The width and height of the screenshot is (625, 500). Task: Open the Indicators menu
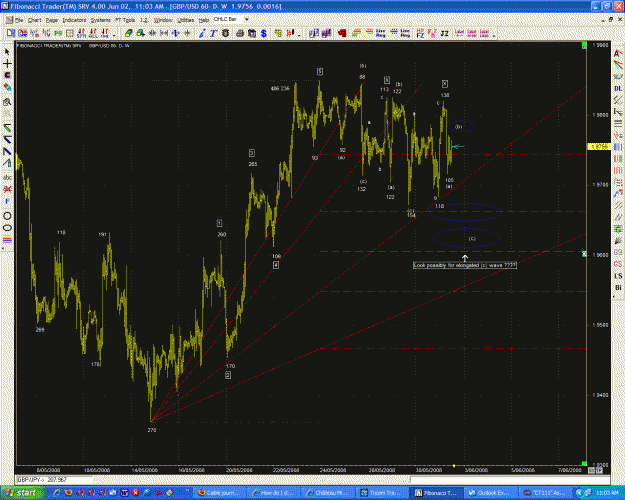click(74, 20)
